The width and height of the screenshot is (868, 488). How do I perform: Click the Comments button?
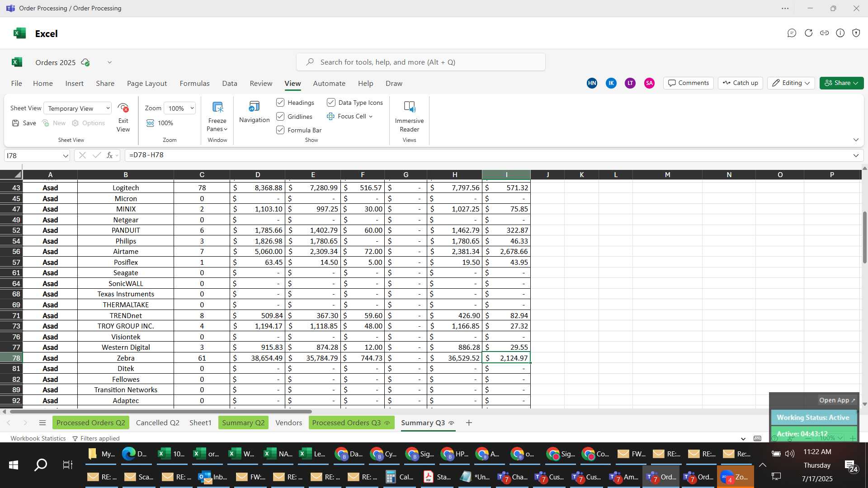pyautogui.click(x=689, y=83)
